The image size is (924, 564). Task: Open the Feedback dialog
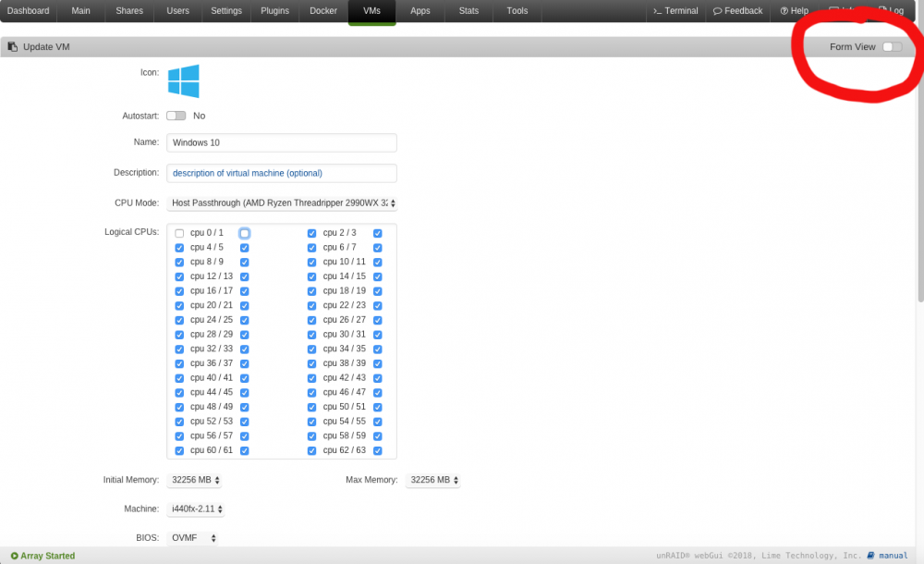point(737,10)
